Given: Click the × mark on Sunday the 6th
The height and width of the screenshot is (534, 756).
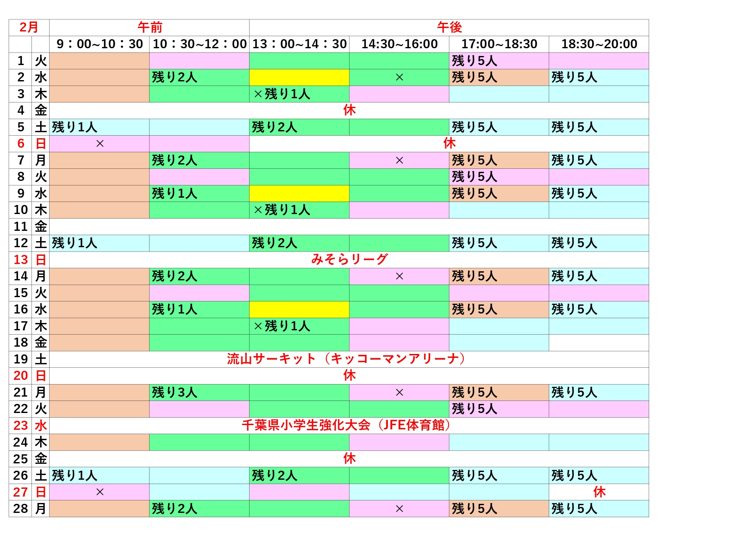Looking at the screenshot, I should (x=100, y=144).
